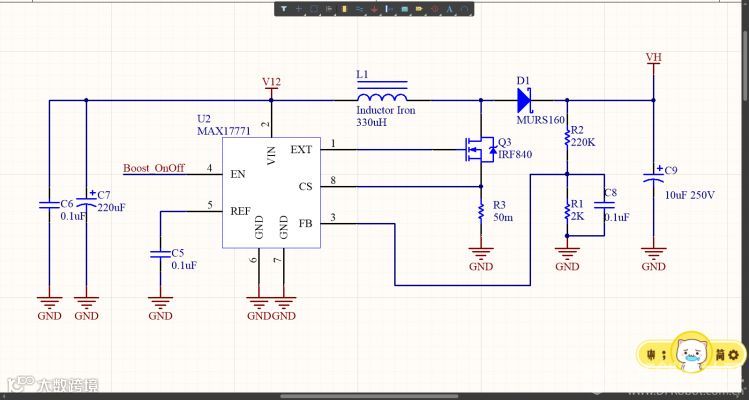The image size is (749, 400).
Task: Select the bus entry tool in toolbar
Action: click(389, 9)
